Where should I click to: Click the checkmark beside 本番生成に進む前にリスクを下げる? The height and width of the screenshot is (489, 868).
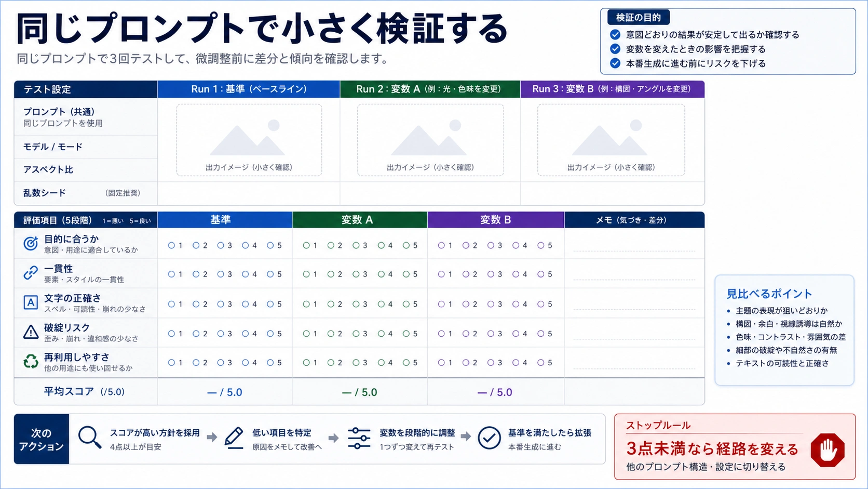coord(615,63)
